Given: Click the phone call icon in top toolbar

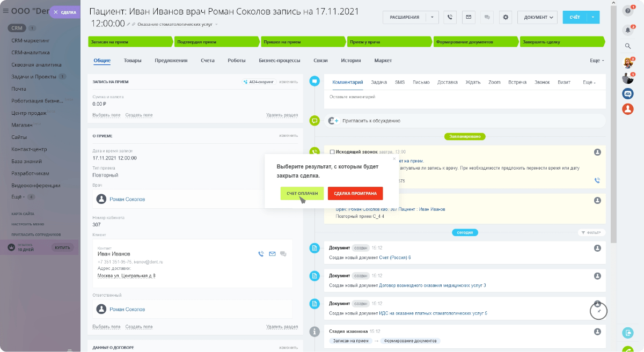Looking at the screenshot, I should click(x=450, y=17).
